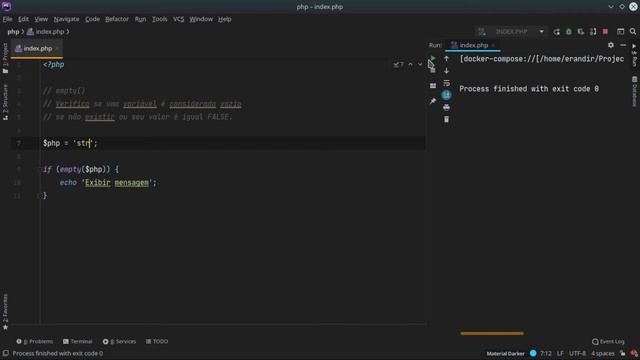Click the profiler icon in toolbar
The height and width of the screenshot is (360, 640).
[x=593, y=31]
